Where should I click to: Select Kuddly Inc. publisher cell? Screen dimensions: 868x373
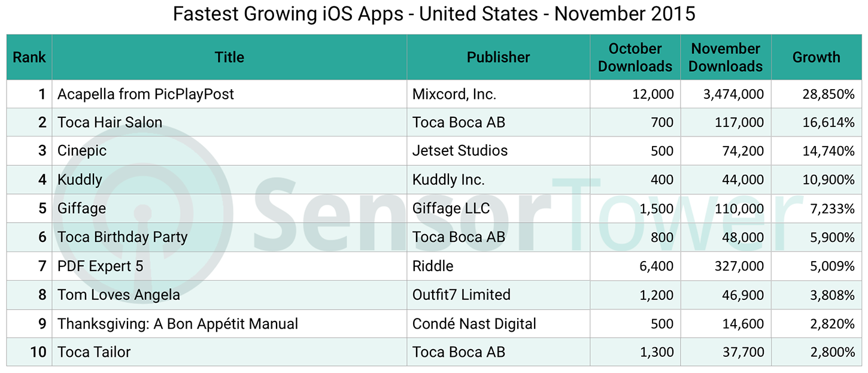coord(448,180)
